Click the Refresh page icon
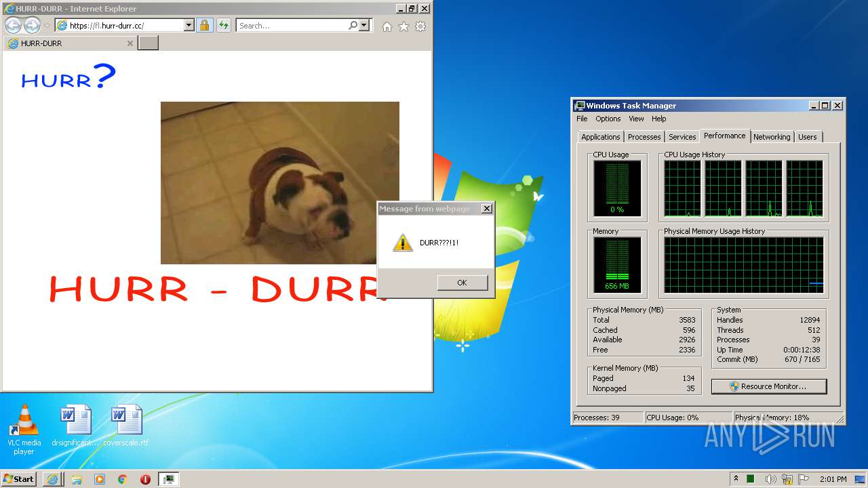The image size is (868, 488). click(224, 26)
